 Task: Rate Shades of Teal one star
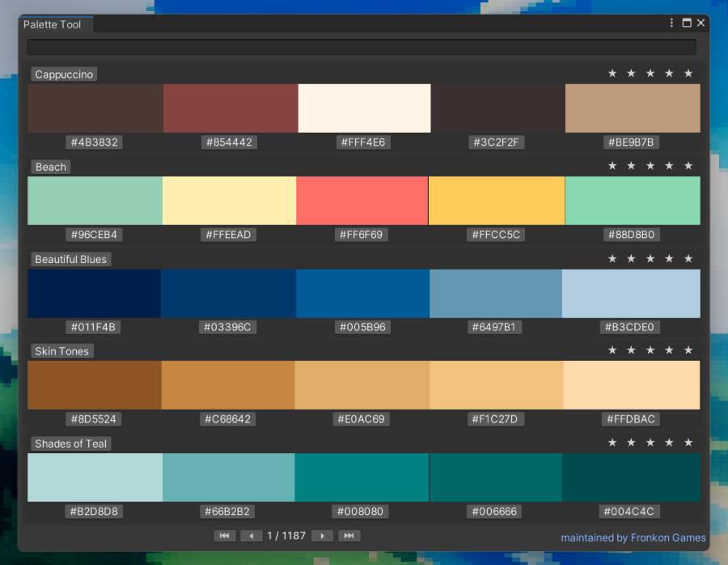(612, 442)
